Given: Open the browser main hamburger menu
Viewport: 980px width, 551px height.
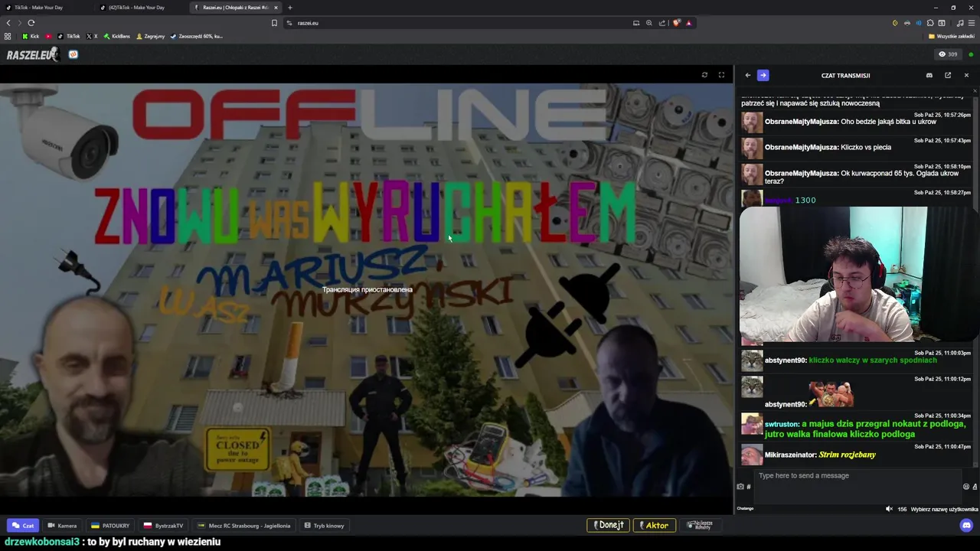Looking at the screenshot, I should tap(972, 23).
